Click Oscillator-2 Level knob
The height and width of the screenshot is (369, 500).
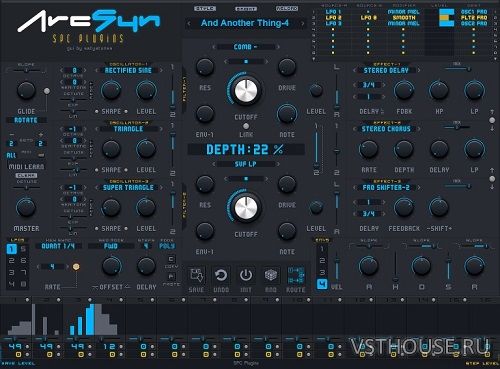pyautogui.click(x=146, y=149)
